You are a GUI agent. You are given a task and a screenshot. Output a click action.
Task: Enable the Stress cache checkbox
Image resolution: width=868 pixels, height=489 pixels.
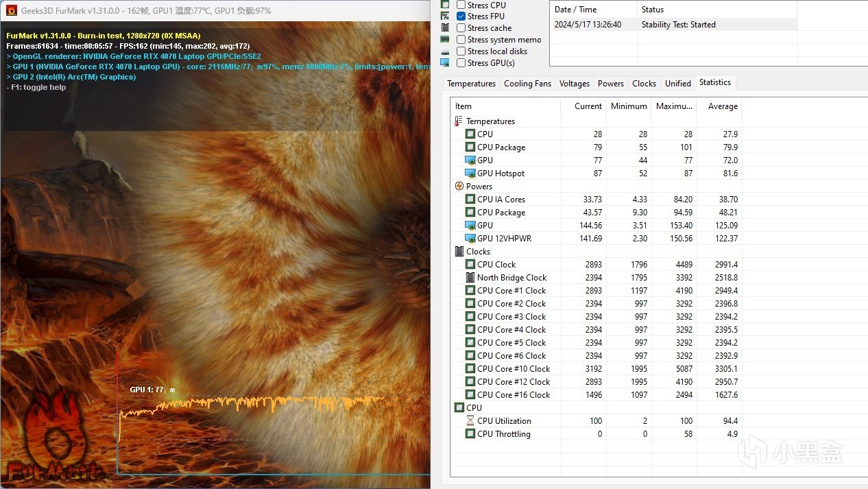point(461,28)
